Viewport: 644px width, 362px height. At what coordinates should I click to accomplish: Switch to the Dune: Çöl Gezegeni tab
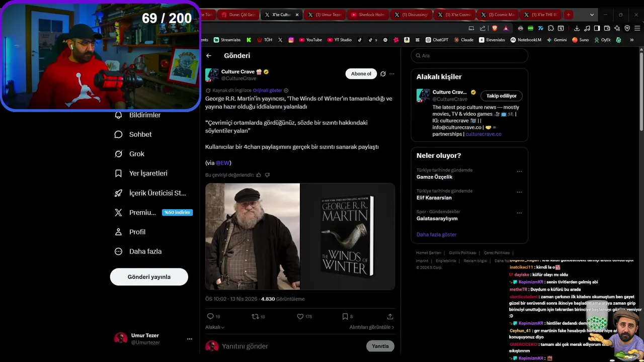(x=238, y=15)
